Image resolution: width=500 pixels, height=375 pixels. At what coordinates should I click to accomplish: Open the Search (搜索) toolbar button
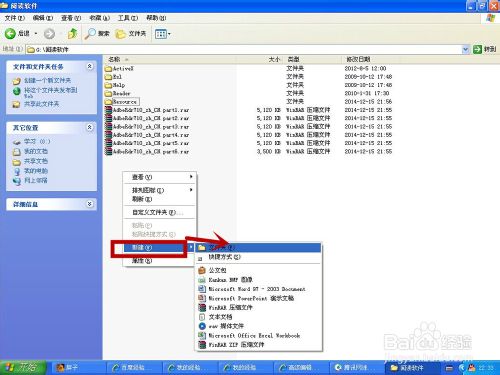click(x=97, y=33)
